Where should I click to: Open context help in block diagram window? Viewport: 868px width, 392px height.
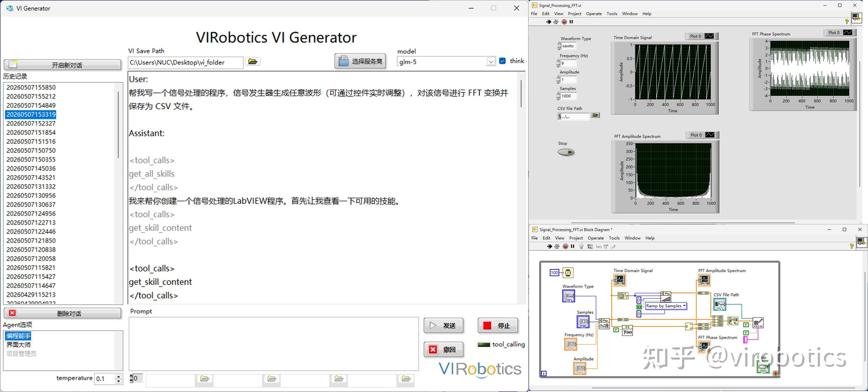(x=851, y=246)
